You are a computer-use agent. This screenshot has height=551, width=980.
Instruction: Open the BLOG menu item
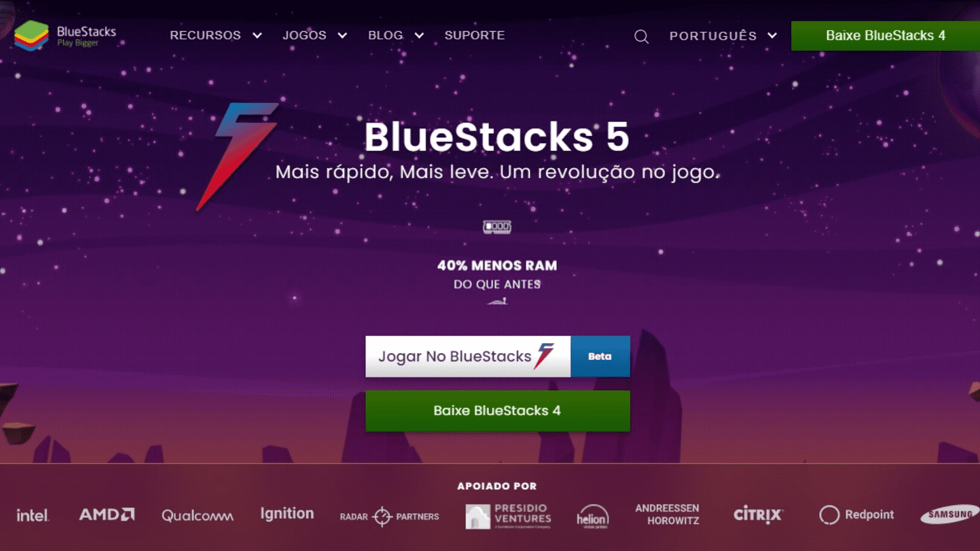[385, 35]
